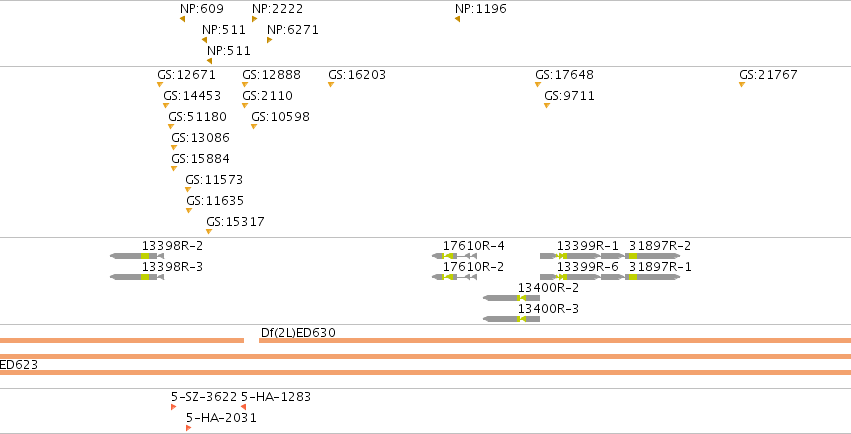Select the 13398R-2 gene glyph
This screenshot has height=434, width=851.
coord(137,256)
